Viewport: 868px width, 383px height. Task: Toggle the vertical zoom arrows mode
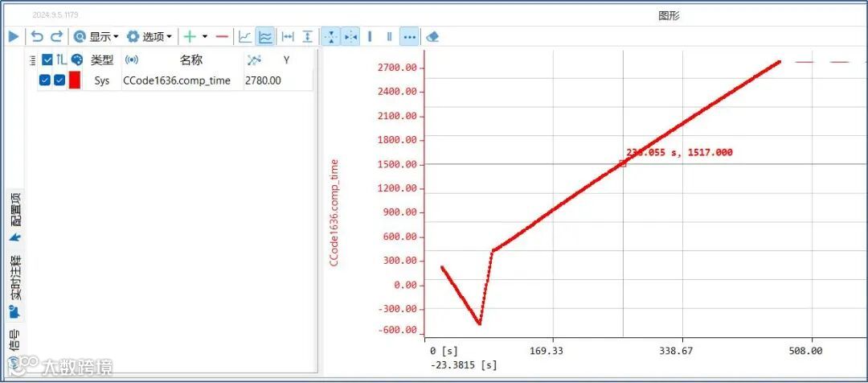click(x=330, y=36)
